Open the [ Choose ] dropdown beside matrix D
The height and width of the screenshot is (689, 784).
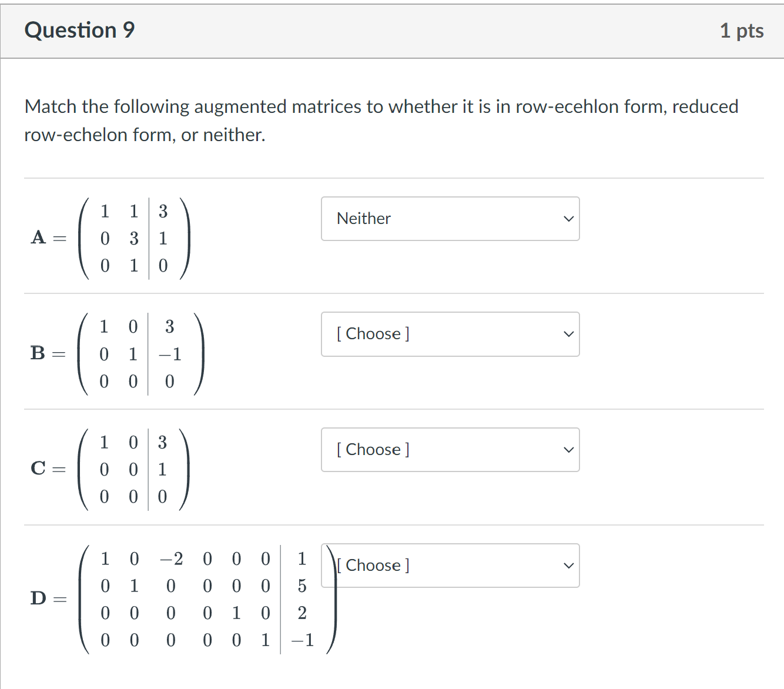450,566
